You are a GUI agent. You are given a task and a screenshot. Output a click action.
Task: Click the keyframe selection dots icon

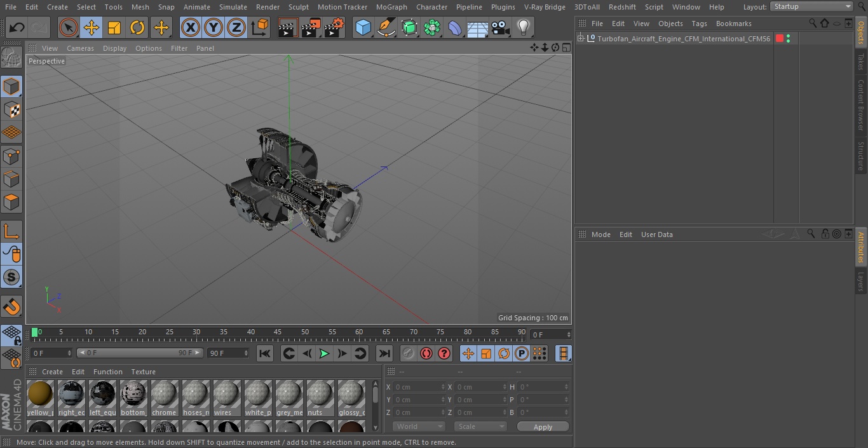tap(539, 353)
